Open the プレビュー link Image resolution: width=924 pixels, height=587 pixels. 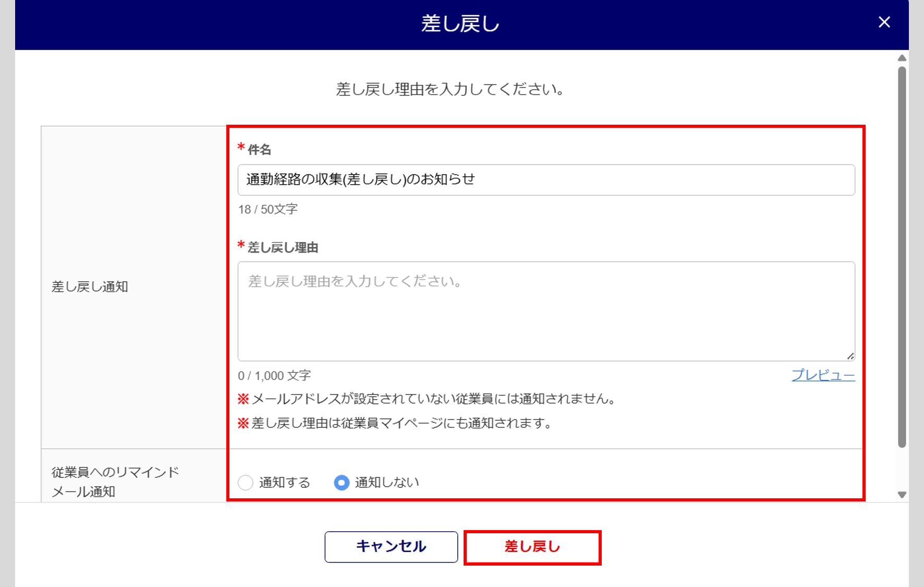point(823,375)
